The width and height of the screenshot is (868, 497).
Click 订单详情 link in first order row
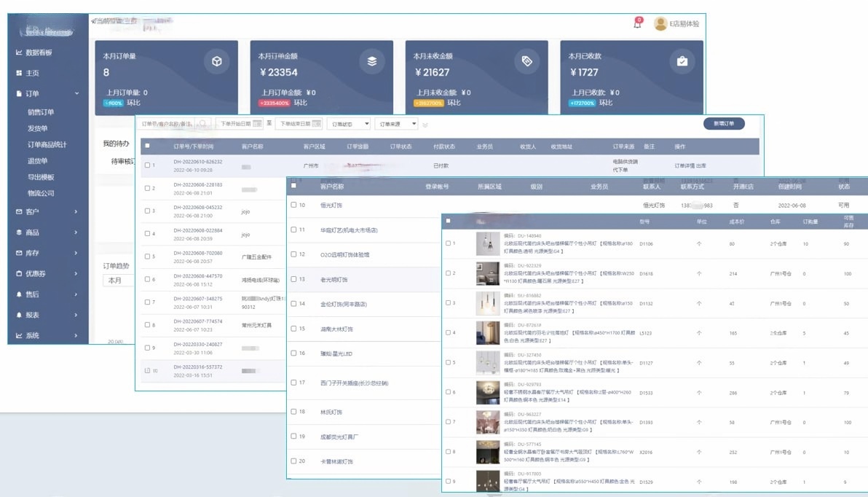point(684,165)
